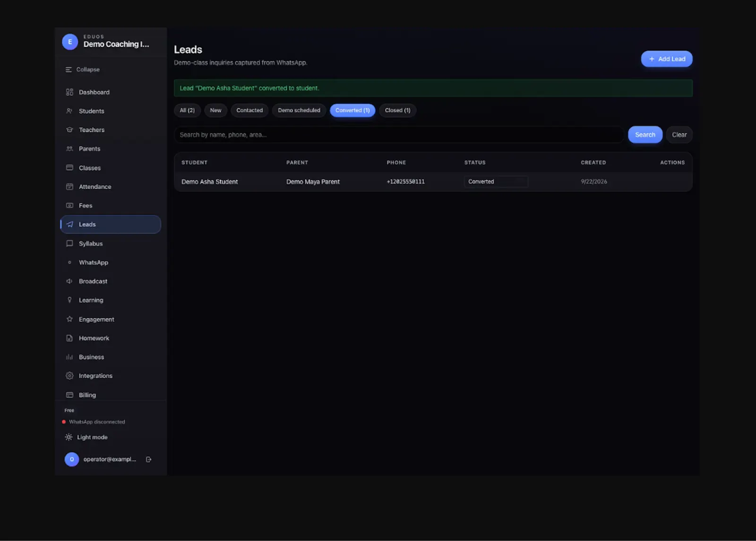Click the WhatsApp disconnected status
Image resolution: width=756 pixels, height=541 pixels.
[x=94, y=422]
